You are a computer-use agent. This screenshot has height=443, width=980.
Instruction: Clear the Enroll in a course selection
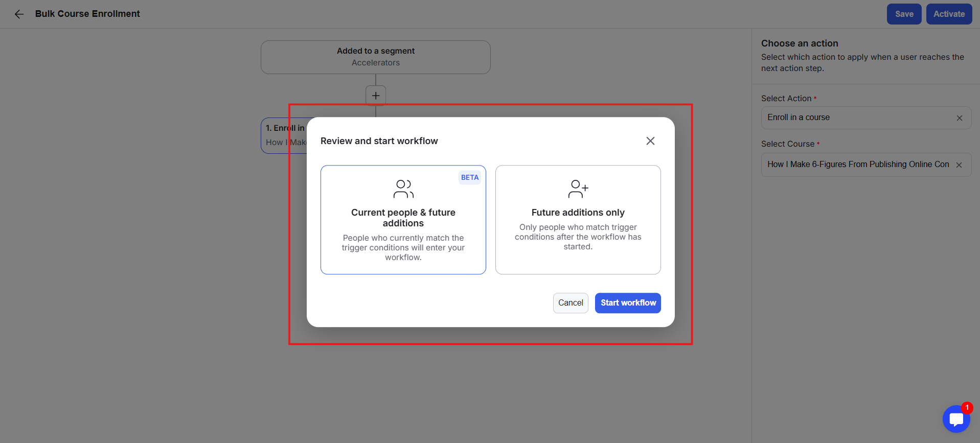point(960,118)
